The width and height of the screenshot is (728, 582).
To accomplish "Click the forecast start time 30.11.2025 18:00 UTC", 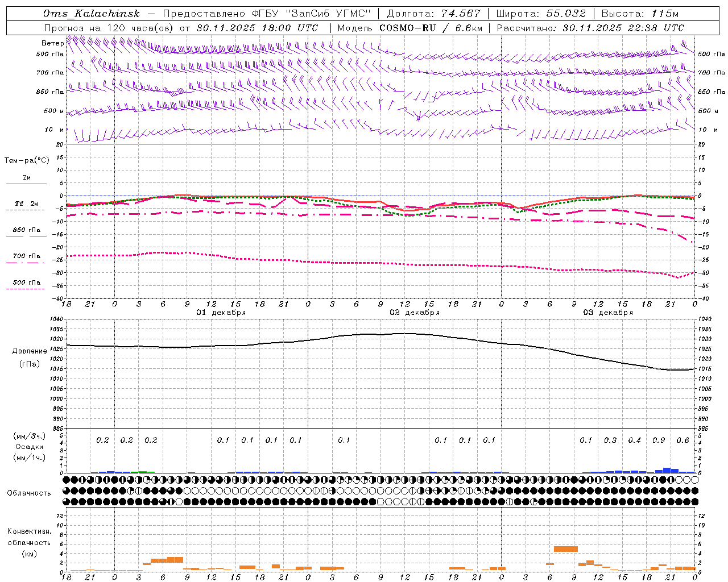I will coord(258,28).
